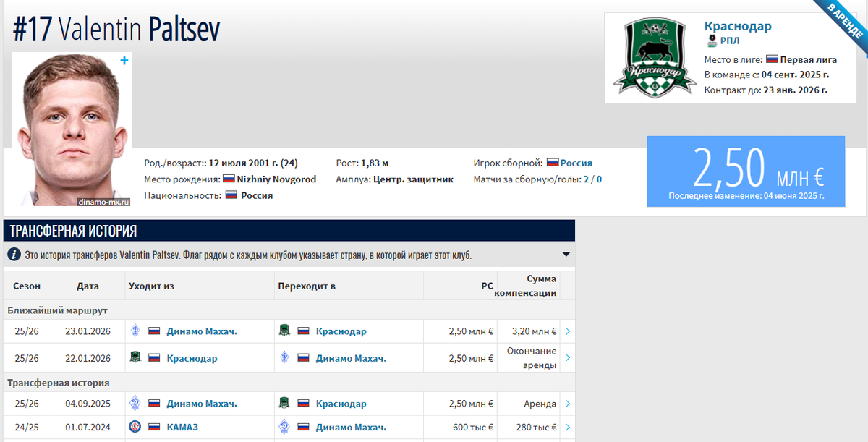Open details arrow for 23.01.2026 transfer

click(568, 331)
